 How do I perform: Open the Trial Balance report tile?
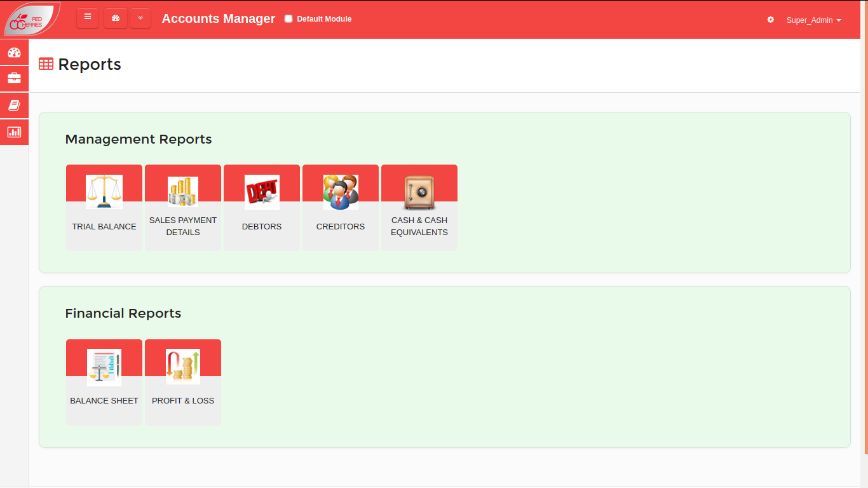pyautogui.click(x=104, y=207)
